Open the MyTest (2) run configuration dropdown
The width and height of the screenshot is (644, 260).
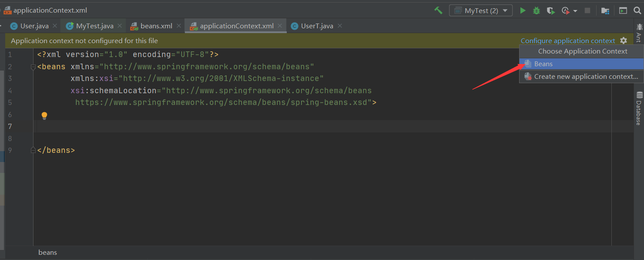click(x=481, y=10)
